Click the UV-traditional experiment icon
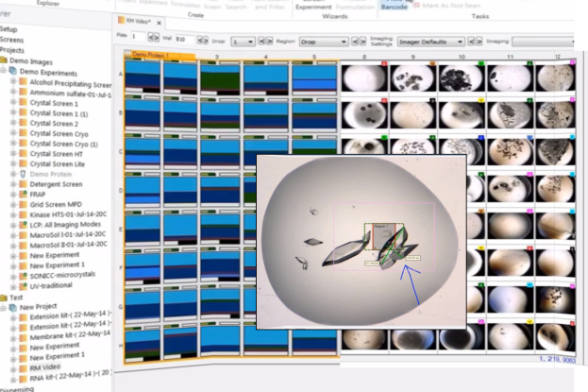588x392 pixels. point(24,286)
